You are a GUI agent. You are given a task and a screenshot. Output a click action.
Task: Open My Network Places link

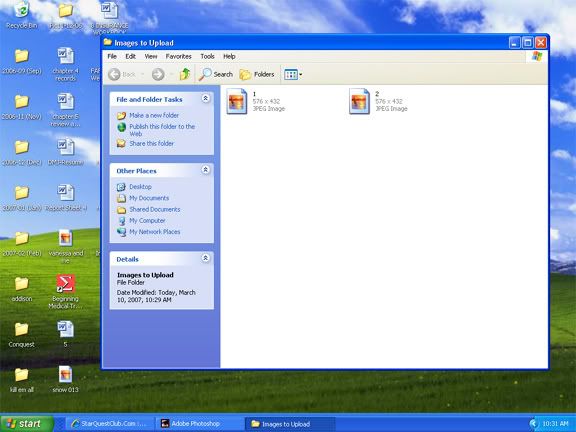click(x=154, y=232)
